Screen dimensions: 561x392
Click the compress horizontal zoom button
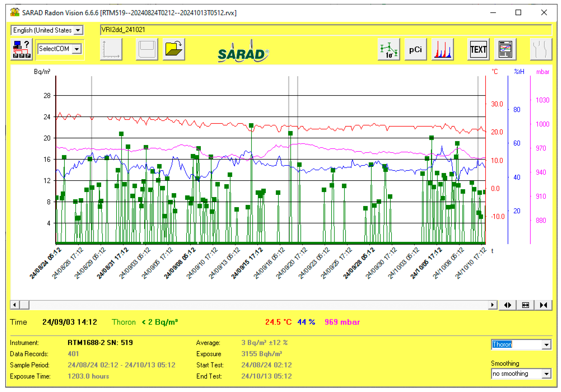coord(543,305)
